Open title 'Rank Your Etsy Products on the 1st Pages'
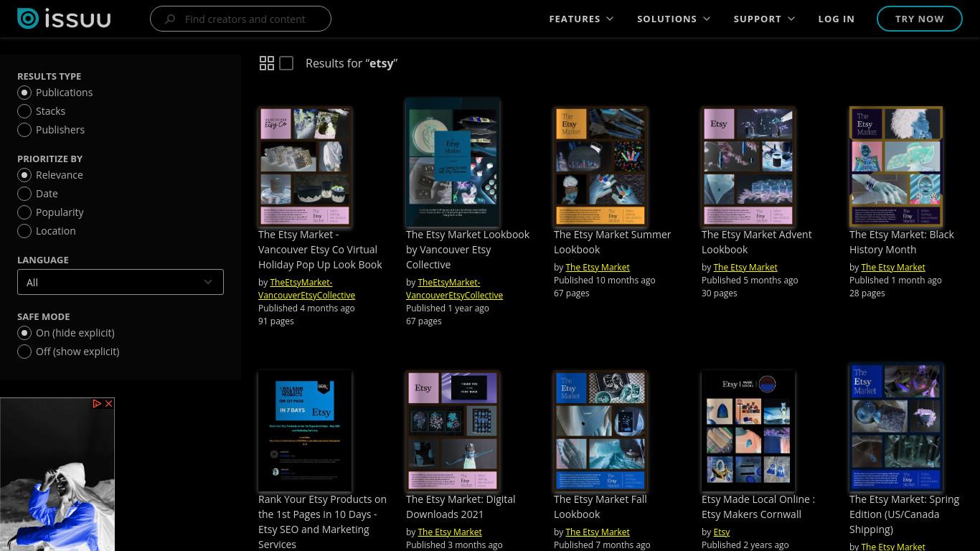The width and height of the screenshot is (980, 551). pos(322,522)
